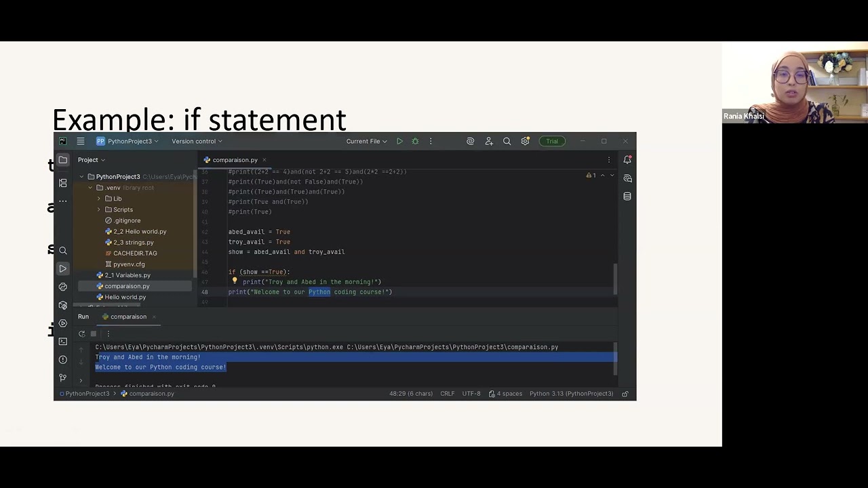Click the lightbulb quick-fix icon on line 47
Image resolution: width=868 pixels, height=488 pixels.
click(x=235, y=281)
